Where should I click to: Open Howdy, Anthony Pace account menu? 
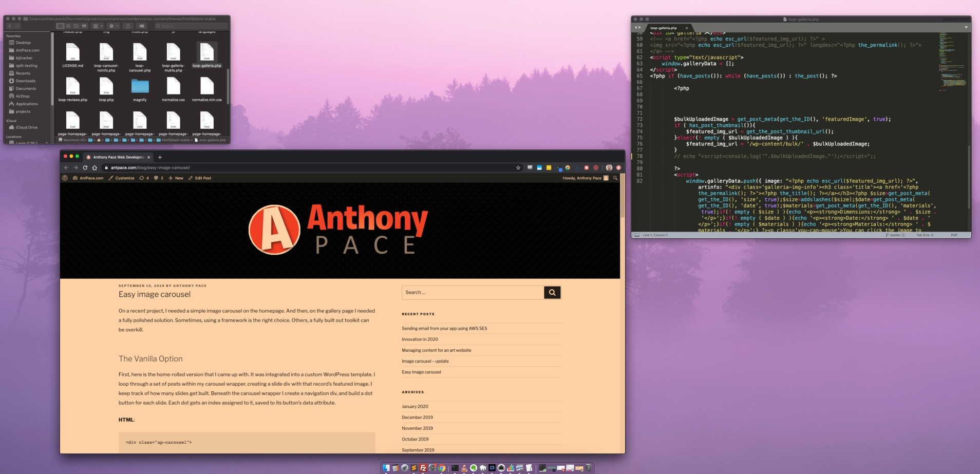coord(586,178)
